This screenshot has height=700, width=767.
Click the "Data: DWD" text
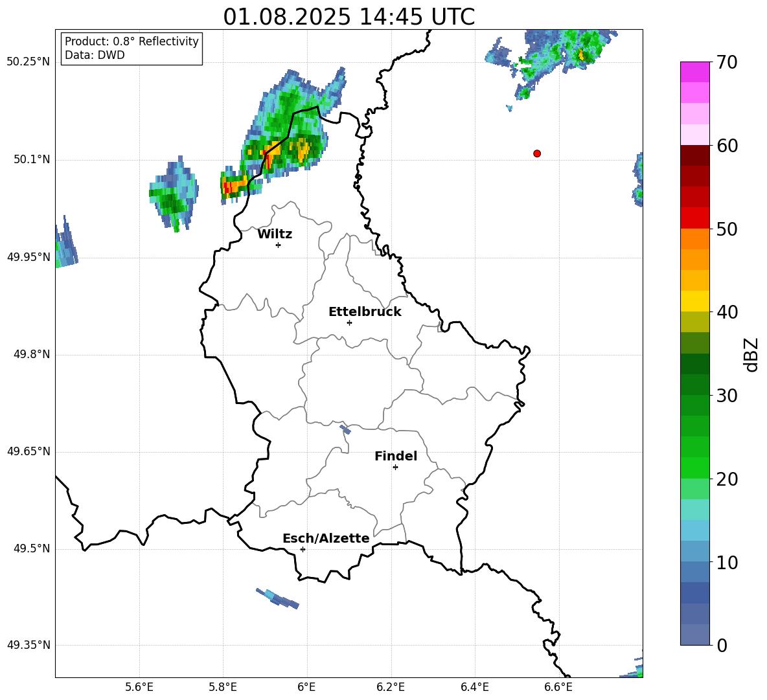[x=95, y=55]
